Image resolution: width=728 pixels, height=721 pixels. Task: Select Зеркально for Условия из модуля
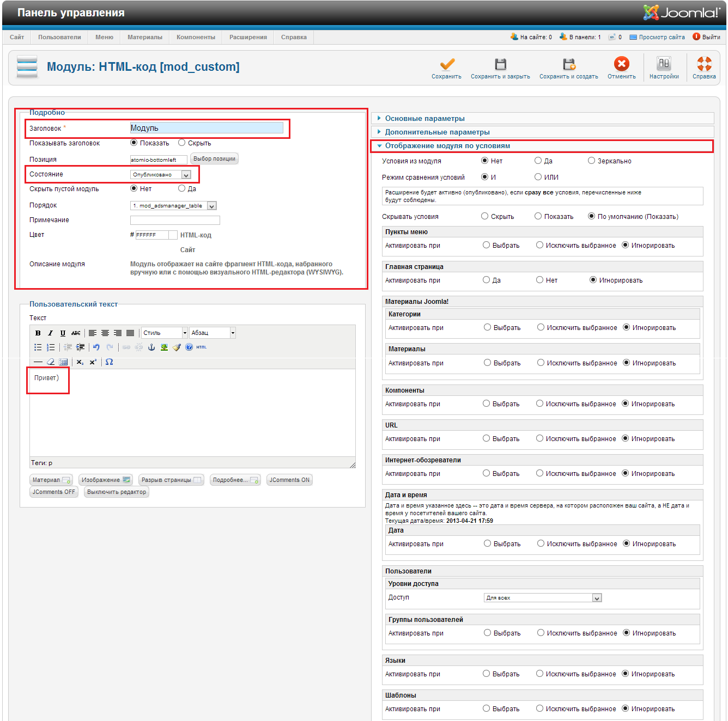pos(592,161)
